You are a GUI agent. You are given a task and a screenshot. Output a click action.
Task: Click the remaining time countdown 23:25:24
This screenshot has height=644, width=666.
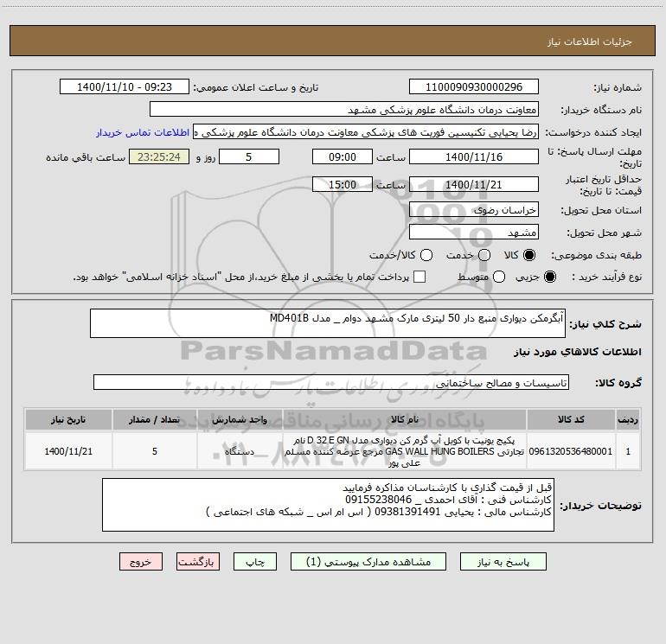pyautogui.click(x=159, y=156)
